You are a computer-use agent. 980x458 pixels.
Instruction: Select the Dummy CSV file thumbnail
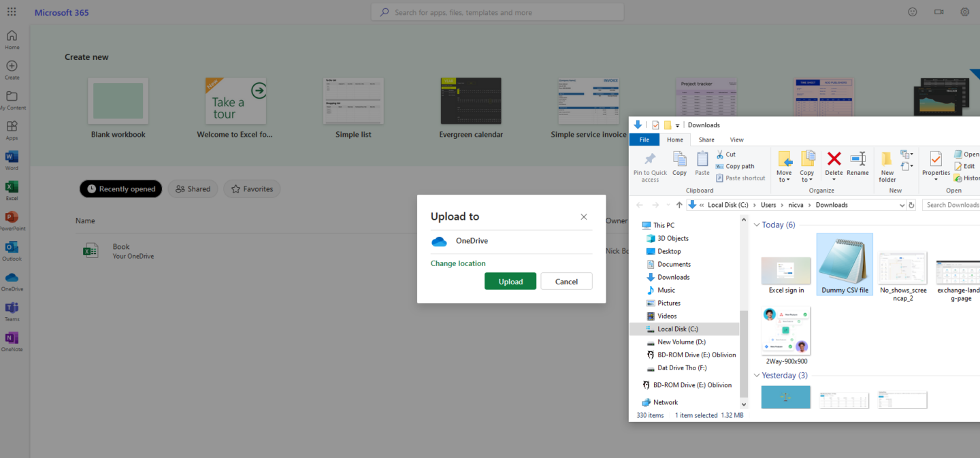tap(844, 261)
